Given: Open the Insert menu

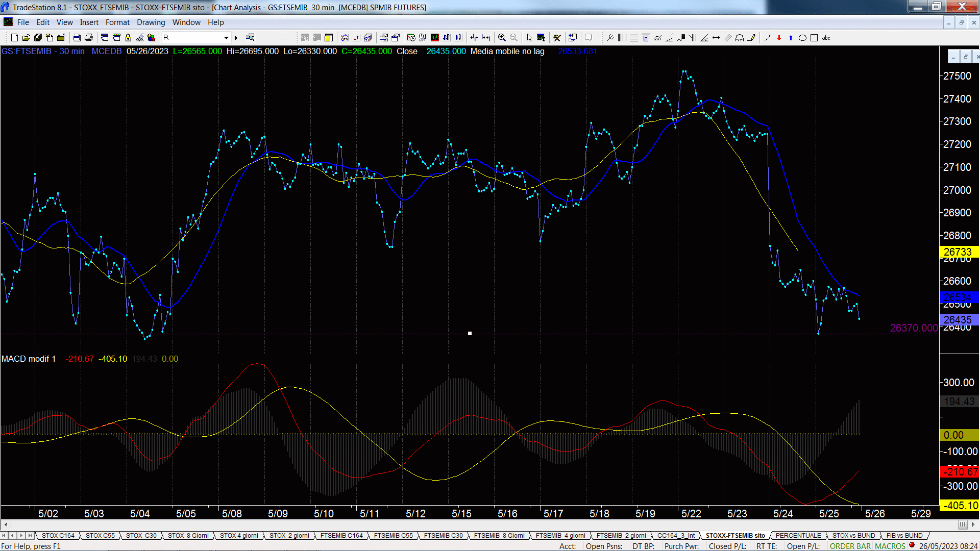Looking at the screenshot, I should (89, 22).
